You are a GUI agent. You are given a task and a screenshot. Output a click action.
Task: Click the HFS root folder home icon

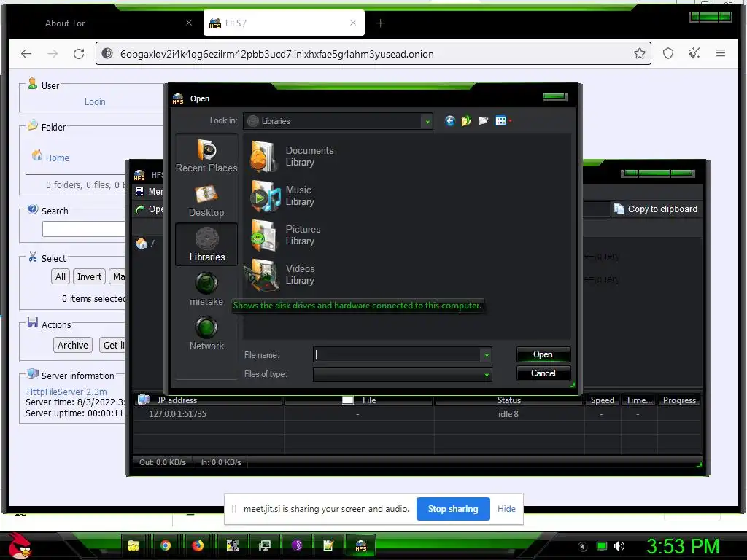(142, 244)
